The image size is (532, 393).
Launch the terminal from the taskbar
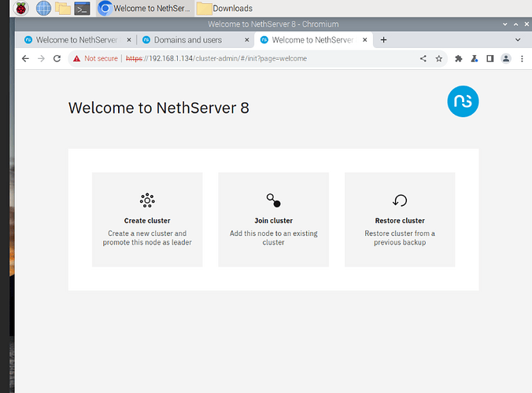83,9
